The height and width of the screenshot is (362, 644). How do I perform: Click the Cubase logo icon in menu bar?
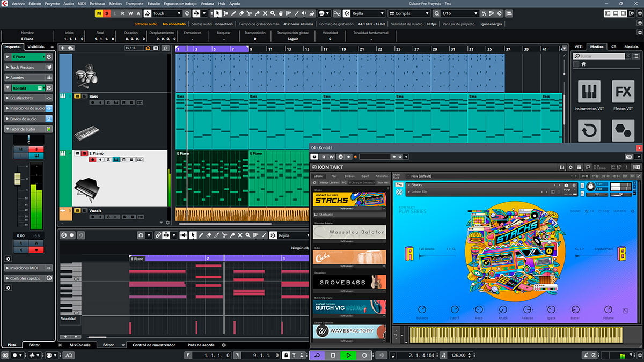(5, 3)
